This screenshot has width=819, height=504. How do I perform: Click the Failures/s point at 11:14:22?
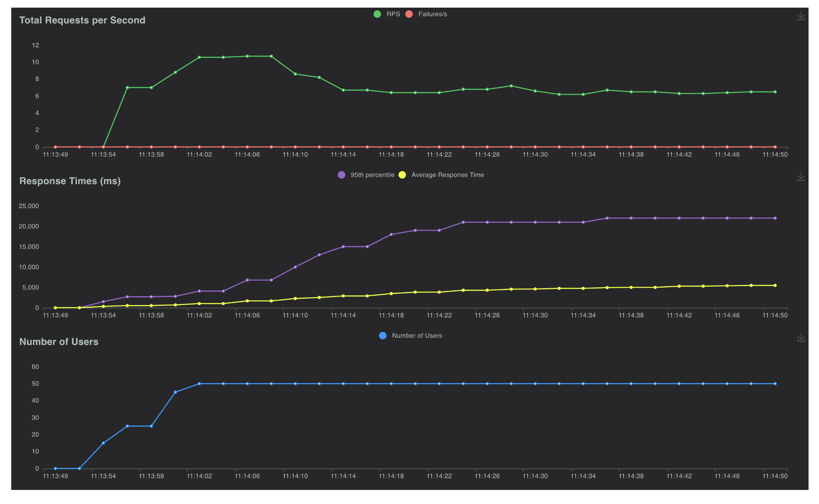[x=439, y=147]
